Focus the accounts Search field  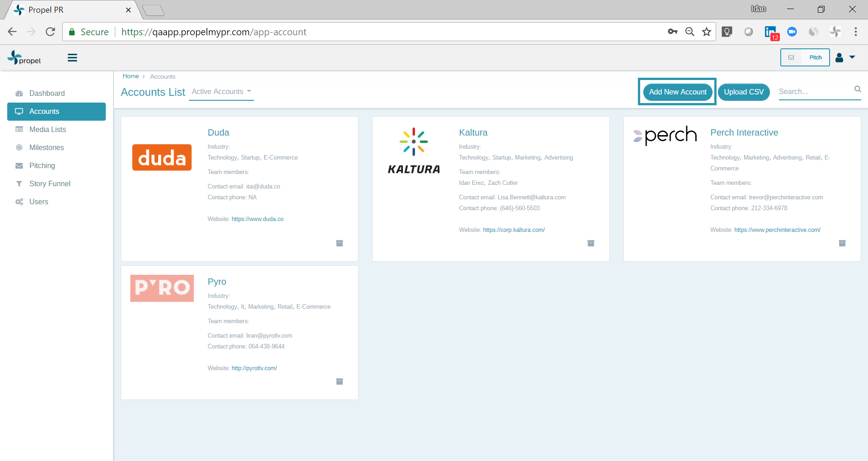(x=815, y=91)
